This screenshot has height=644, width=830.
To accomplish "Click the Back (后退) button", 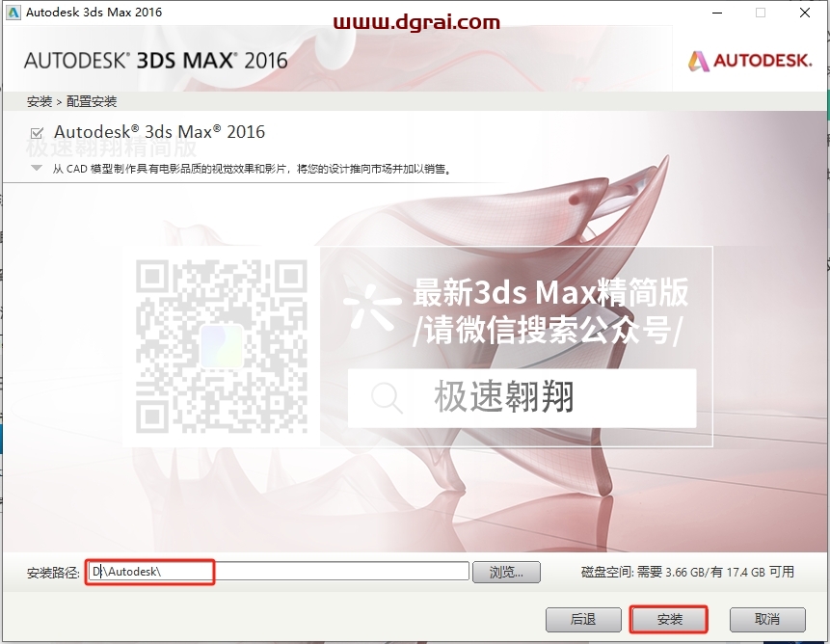I will pyautogui.click(x=583, y=619).
